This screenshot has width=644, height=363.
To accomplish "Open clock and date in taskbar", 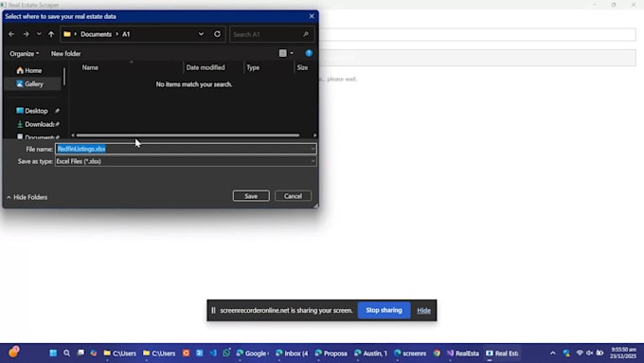I will click(x=623, y=354).
